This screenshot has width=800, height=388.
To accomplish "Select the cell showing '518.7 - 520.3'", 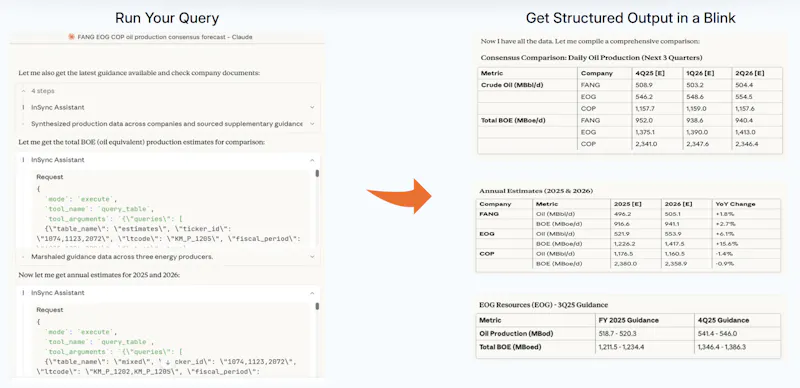I will click(x=645, y=333).
